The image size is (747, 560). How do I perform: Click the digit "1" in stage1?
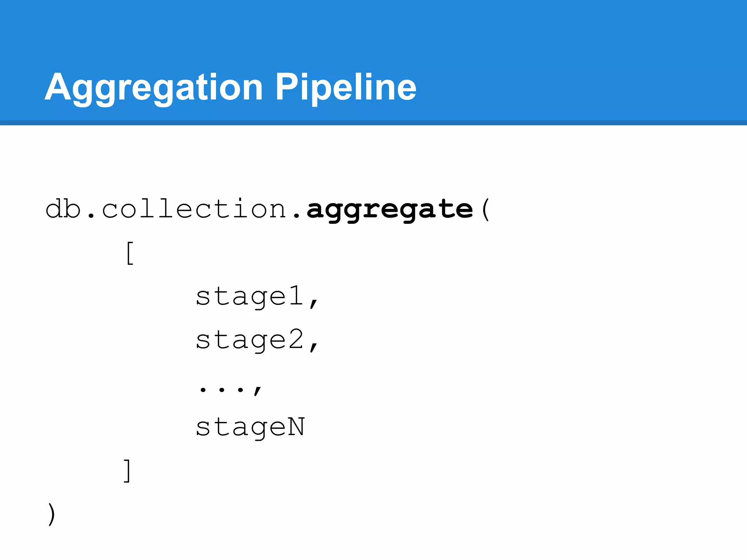tap(295, 296)
